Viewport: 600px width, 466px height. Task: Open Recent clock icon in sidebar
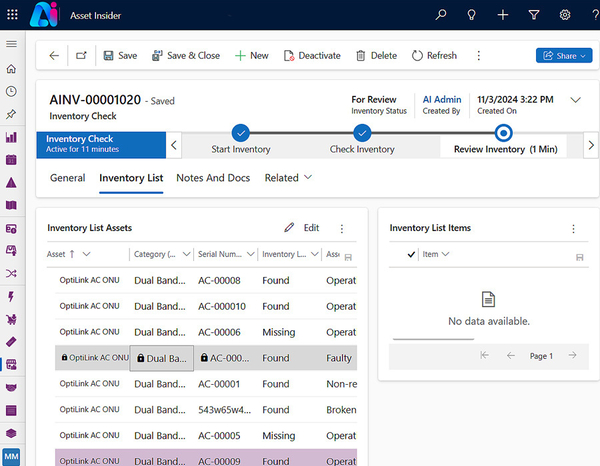[x=11, y=91]
